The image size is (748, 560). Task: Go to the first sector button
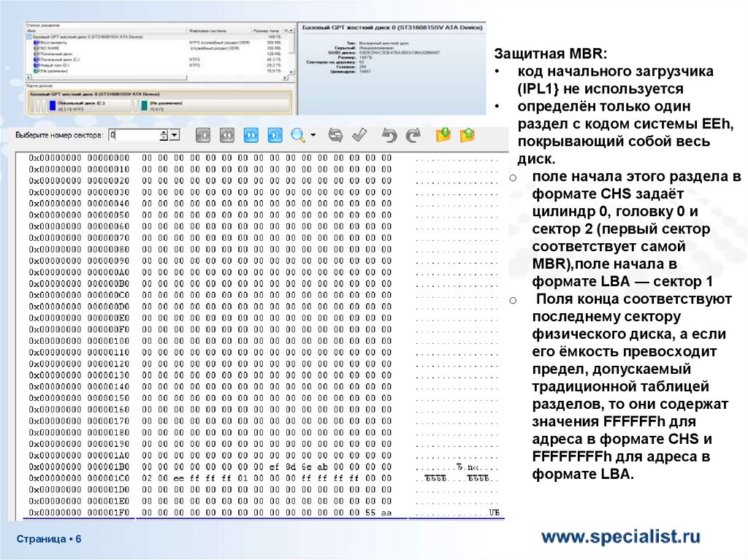pyautogui.click(x=203, y=136)
